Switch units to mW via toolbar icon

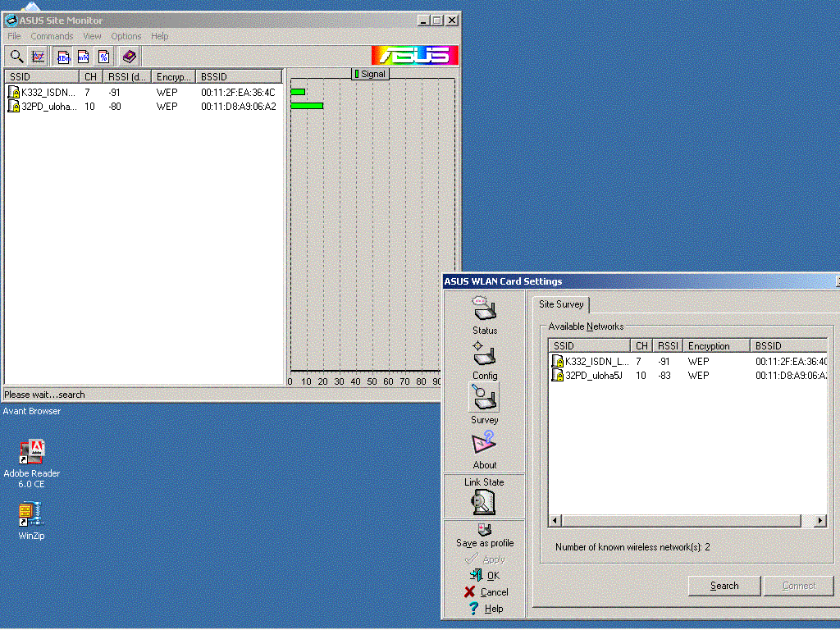point(83,56)
